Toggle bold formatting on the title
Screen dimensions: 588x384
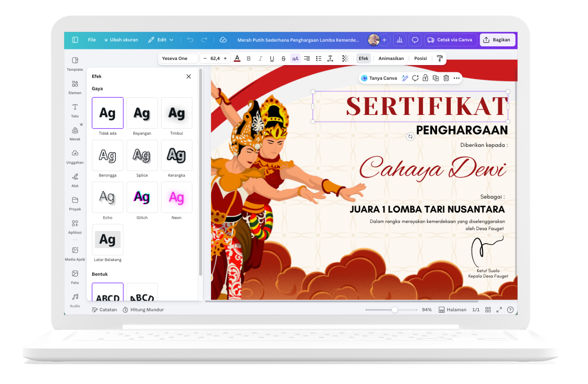[x=249, y=58]
